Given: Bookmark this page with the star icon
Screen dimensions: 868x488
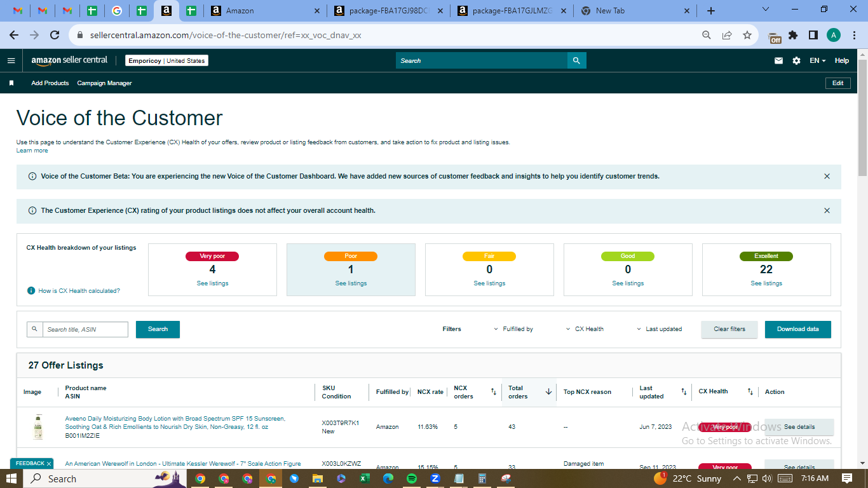Looking at the screenshot, I should tap(747, 35).
